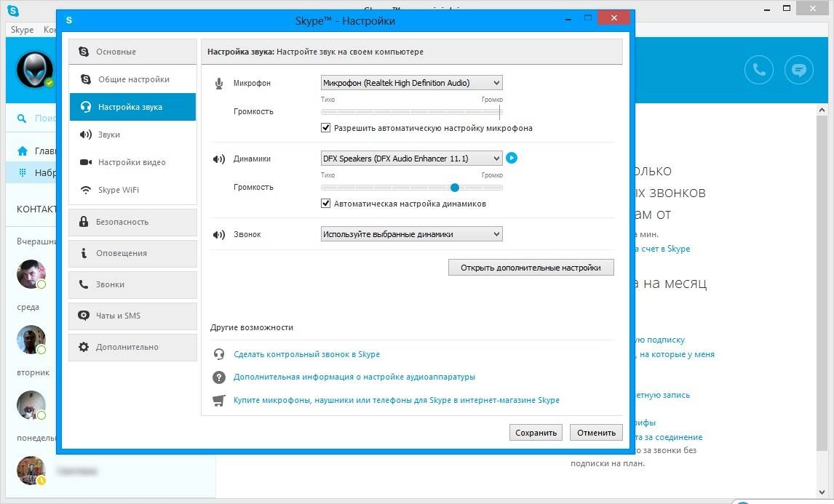The image size is (834, 504).
Task: Open the Дополнительно section
Action: pyautogui.click(x=132, y=347)
